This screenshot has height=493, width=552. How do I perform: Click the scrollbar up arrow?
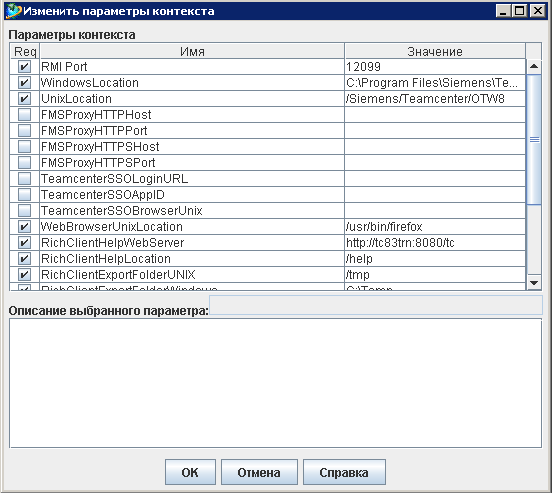tap(534, 66)
